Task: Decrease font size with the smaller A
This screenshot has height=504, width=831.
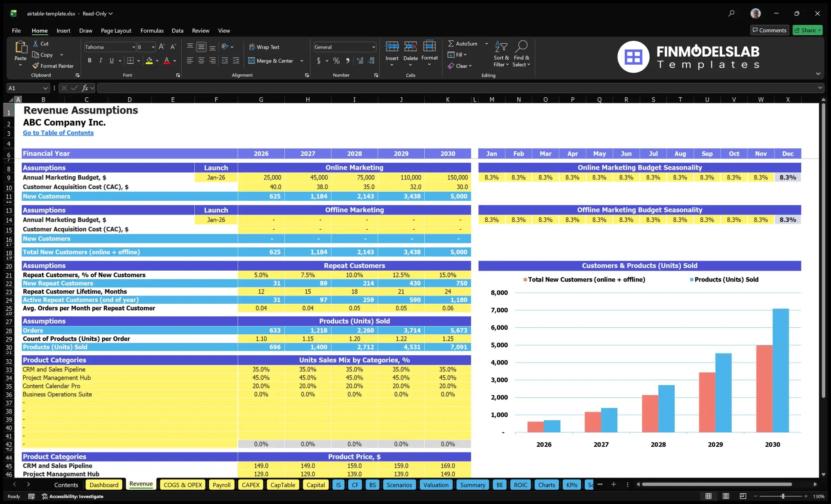Action: coord(173,47)
